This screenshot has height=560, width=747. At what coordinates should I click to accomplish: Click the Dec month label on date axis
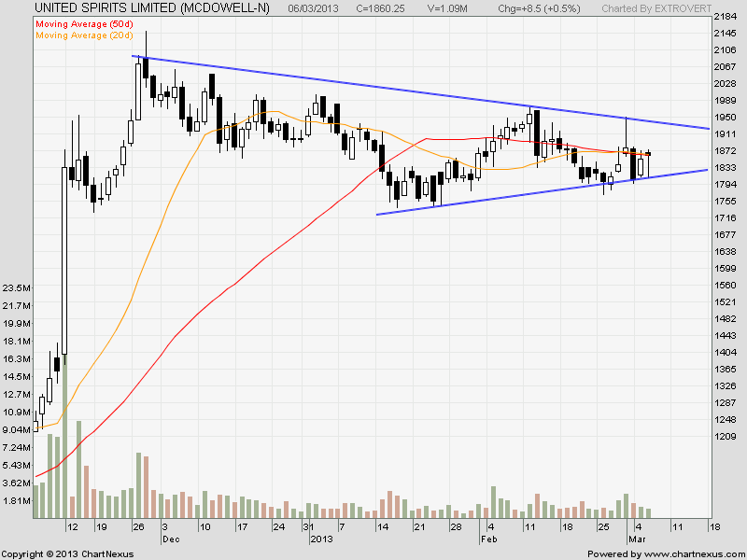[170, 539]
